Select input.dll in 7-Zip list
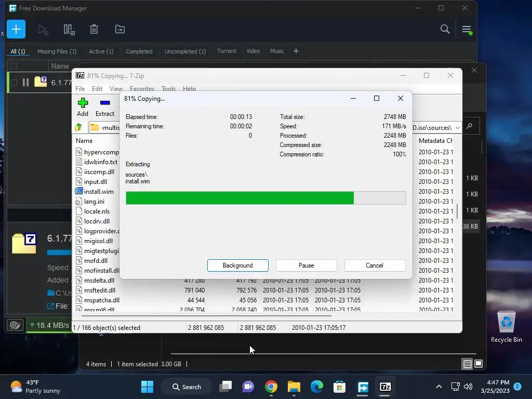Image resolution: width=532 pixels, height=399 pixels. [x=91, y=181]
